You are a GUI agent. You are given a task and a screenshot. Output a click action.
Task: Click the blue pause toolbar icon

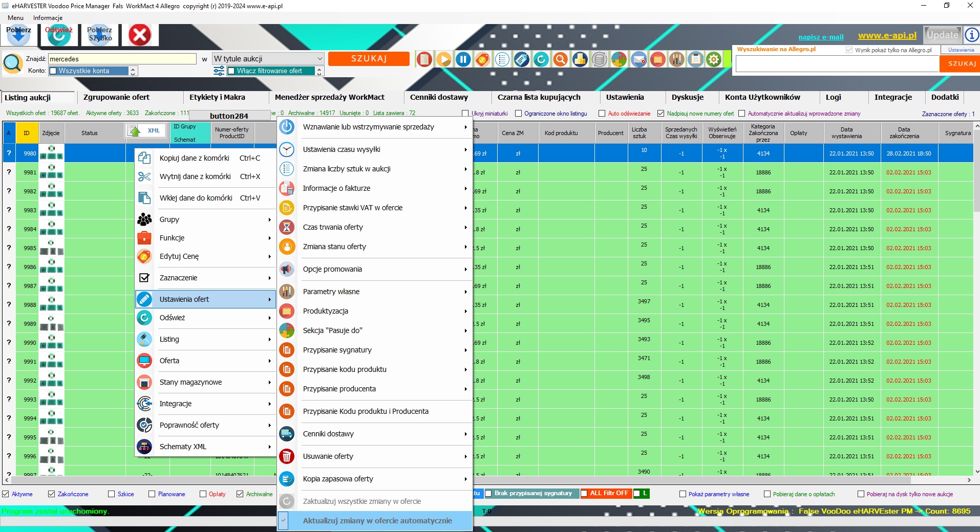(x=463, y=59)
